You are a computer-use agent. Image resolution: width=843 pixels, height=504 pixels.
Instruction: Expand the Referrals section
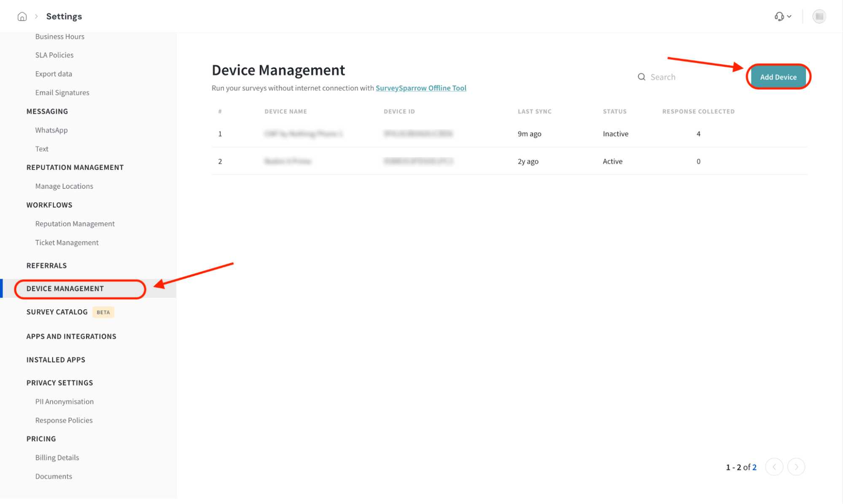coord(46,265)
